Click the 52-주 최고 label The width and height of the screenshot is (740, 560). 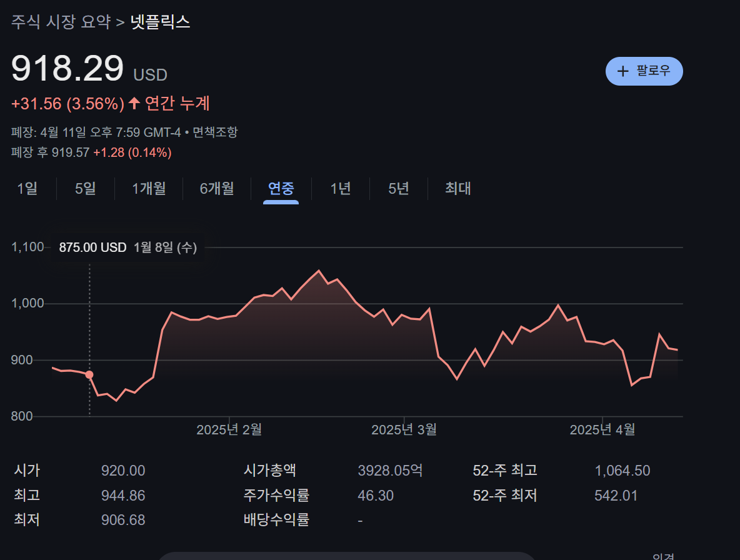505,471
